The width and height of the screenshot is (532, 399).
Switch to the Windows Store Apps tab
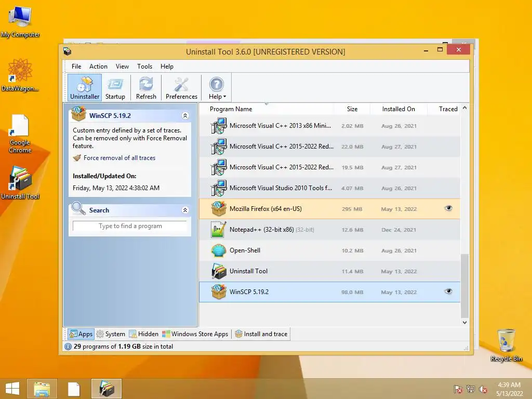pyautogui.click(x=195, y=334)
